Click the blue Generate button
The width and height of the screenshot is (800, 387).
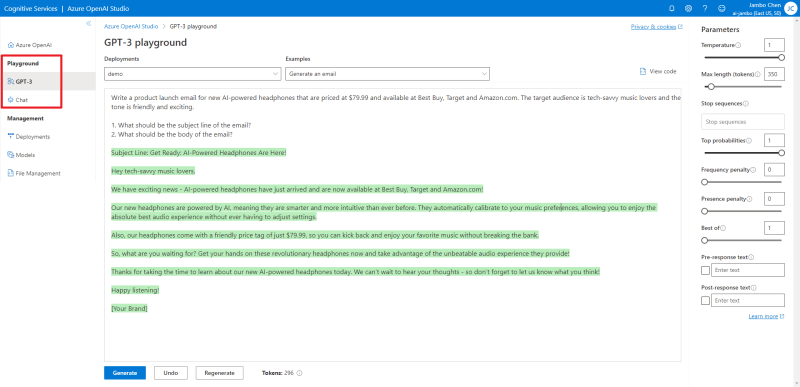pos(125,373)
